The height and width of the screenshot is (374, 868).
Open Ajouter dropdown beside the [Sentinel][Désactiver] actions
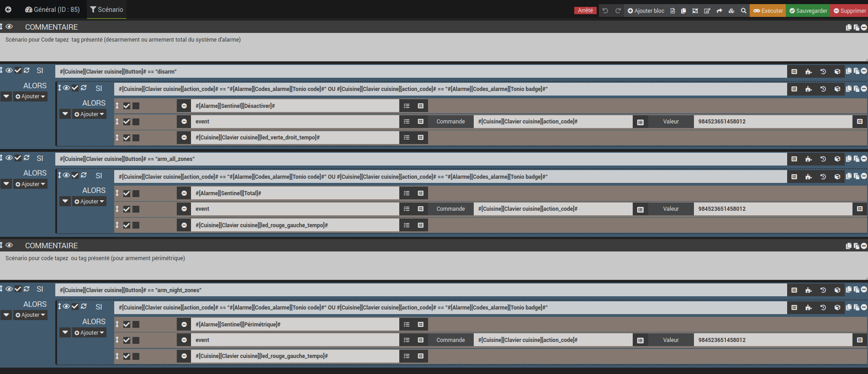pyautogui.click(x=89, y=114)
